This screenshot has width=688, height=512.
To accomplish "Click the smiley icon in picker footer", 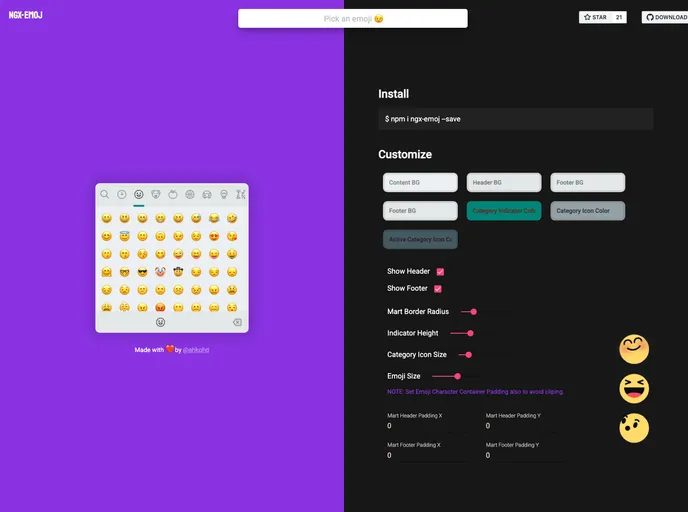I will point(161,322).
